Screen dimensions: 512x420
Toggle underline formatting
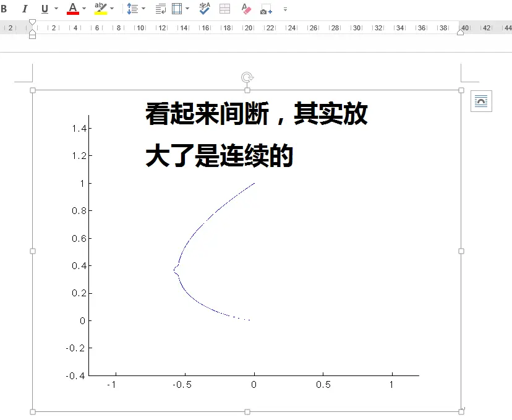click(x=45, y=9)
